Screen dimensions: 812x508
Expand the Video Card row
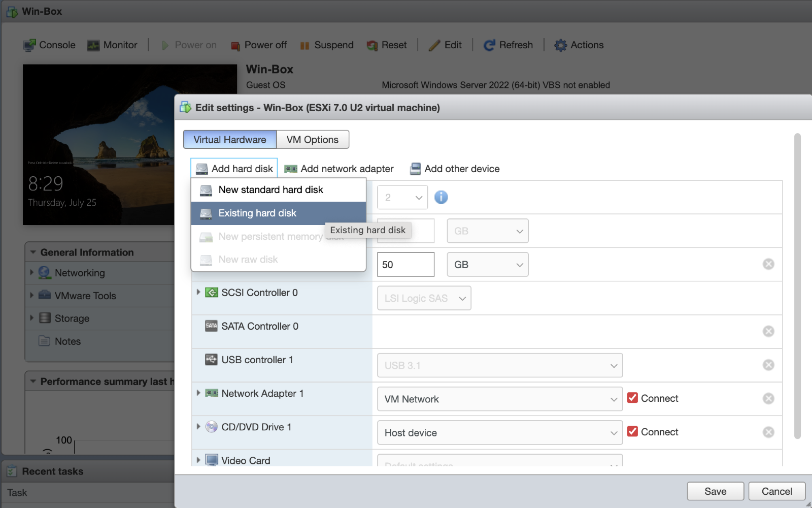[198, 460]
